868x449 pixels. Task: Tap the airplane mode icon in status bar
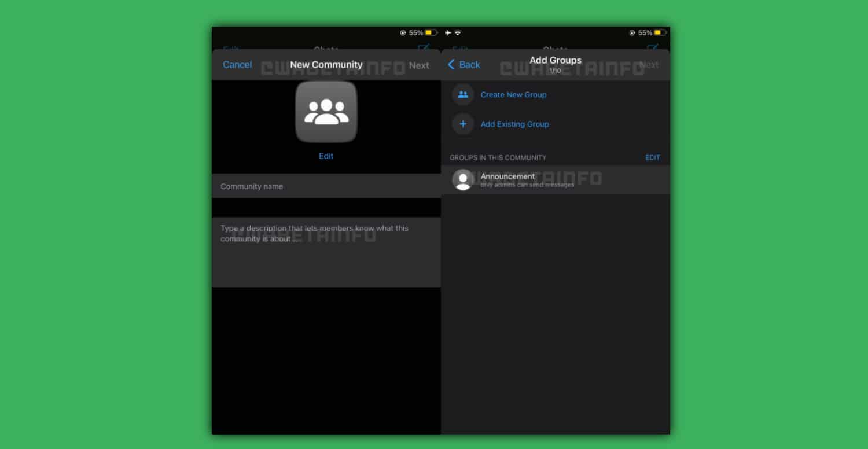pos(448,33)
